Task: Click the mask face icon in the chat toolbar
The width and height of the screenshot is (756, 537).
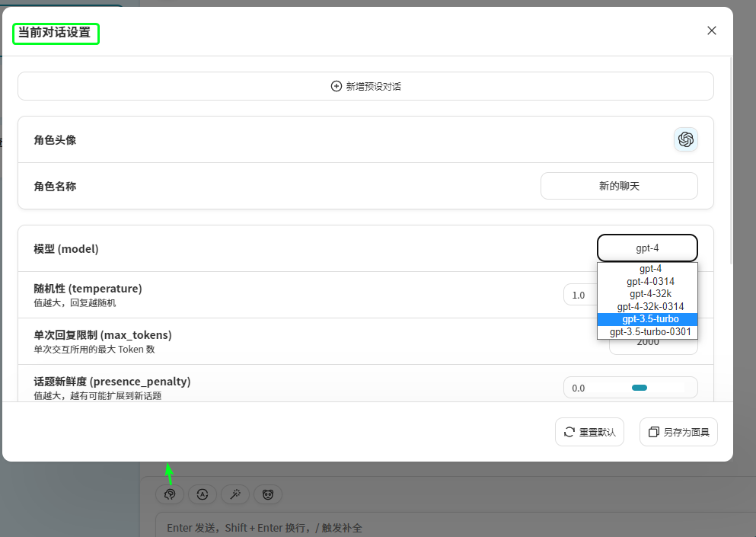Action: pos(268,494)
